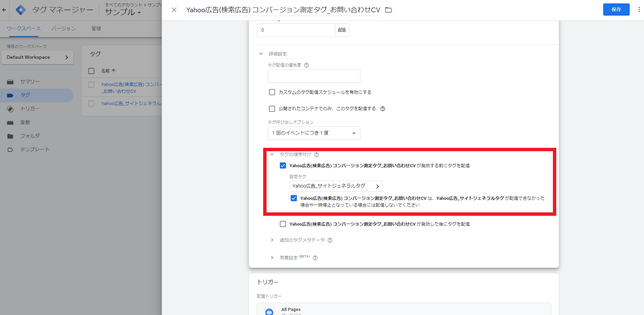This screenshot has height=315, width=644.
Task: Click the Tag Manager diamond logo
Action: click(21, 10)
